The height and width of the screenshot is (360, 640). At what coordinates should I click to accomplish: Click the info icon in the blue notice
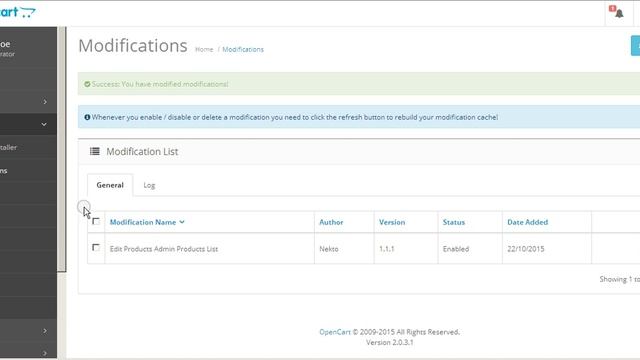point(87,117)
